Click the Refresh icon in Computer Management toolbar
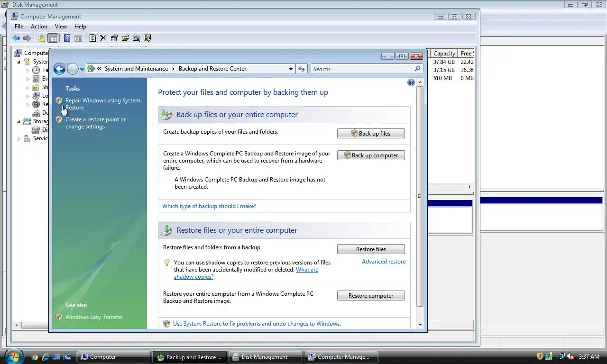The width and height of the screenshot is (607, 364). (92, 38)
